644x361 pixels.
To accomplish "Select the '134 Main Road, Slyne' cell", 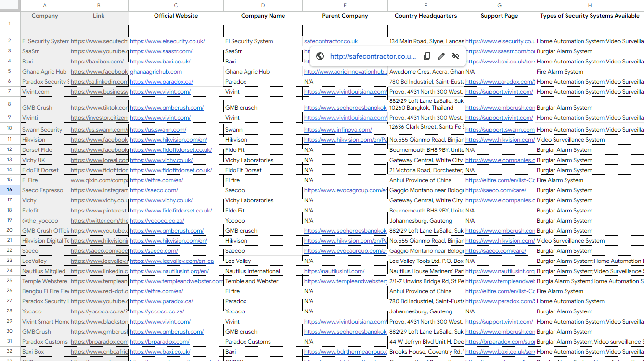I will click(425, 41).
